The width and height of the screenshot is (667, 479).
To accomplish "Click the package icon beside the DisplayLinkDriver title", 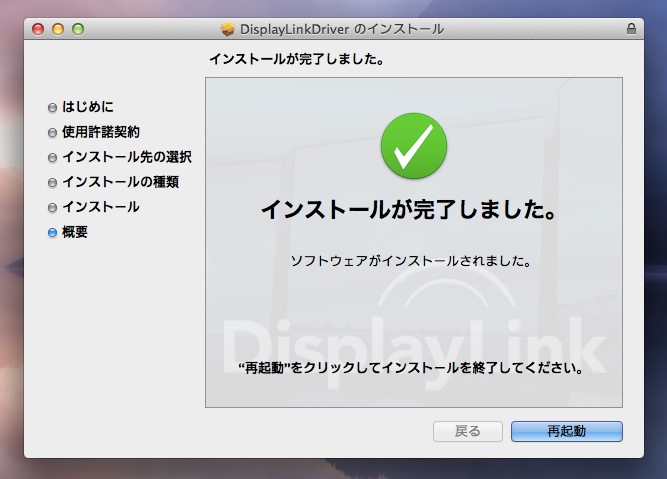I will coord(228,29).
